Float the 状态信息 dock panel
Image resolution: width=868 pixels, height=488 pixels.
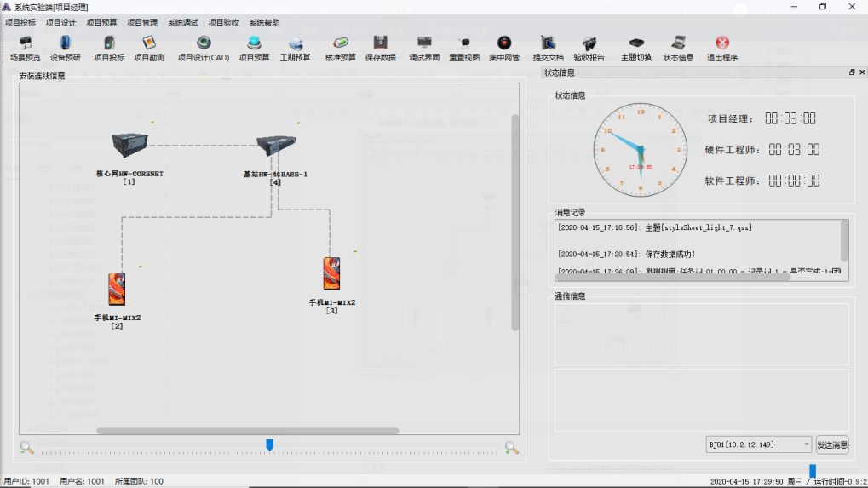coord(851,73)
